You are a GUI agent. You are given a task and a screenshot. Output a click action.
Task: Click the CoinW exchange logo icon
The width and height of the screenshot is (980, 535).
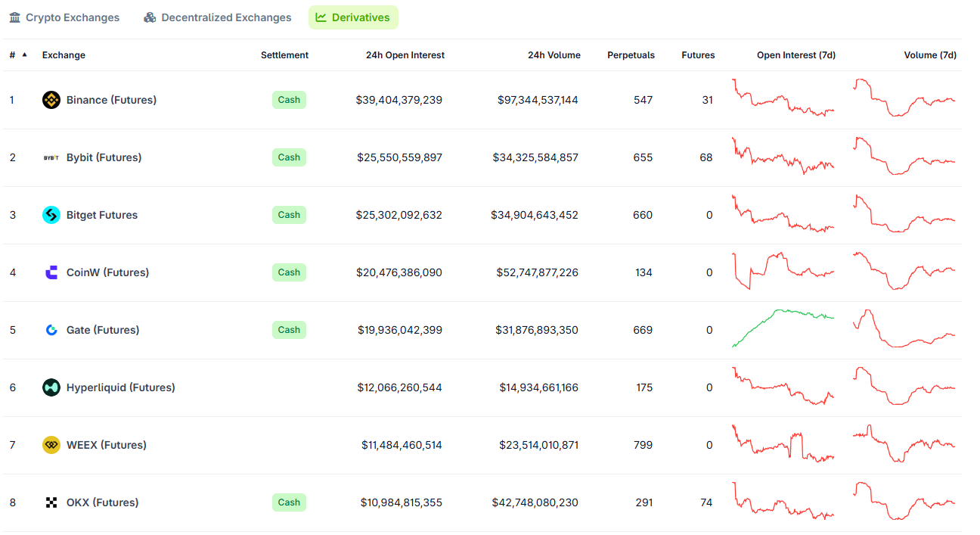click(51, 272)
